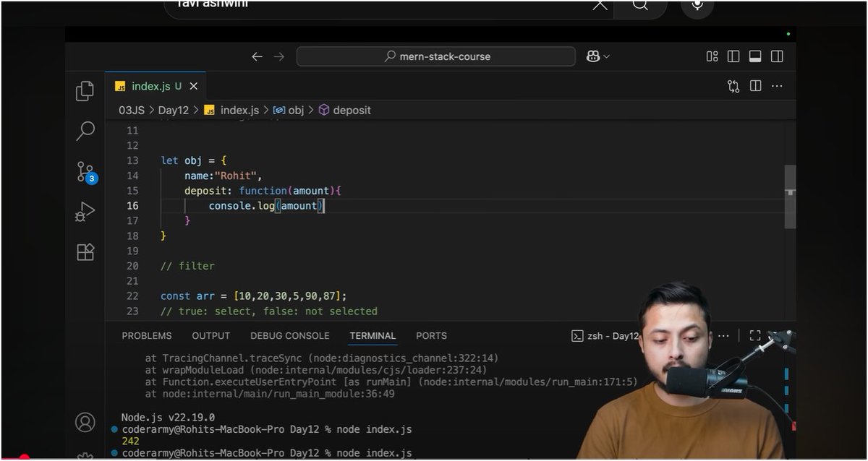Close the index.js tab

pyautogui.click(x=193, y=86)
